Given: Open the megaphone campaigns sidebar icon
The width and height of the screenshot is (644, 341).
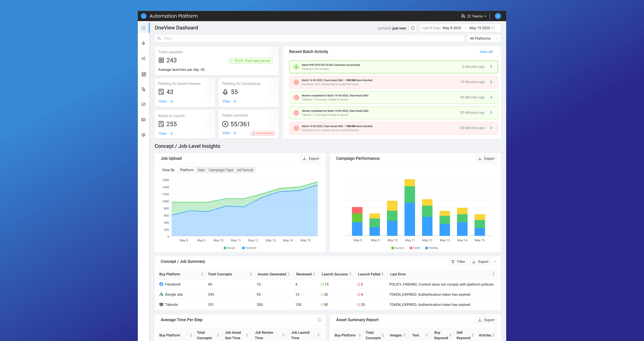Looking at the screenshot, I should 143,59.
